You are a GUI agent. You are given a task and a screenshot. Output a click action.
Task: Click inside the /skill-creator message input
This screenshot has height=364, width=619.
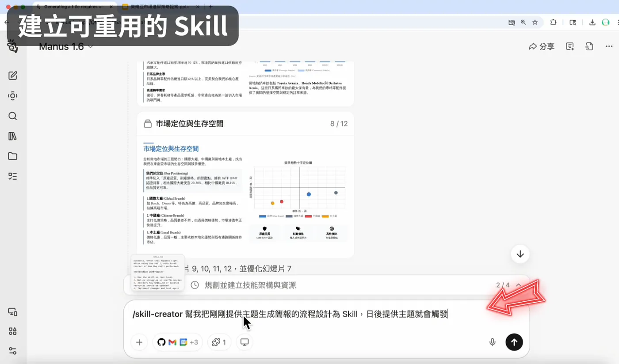[326, 315]
